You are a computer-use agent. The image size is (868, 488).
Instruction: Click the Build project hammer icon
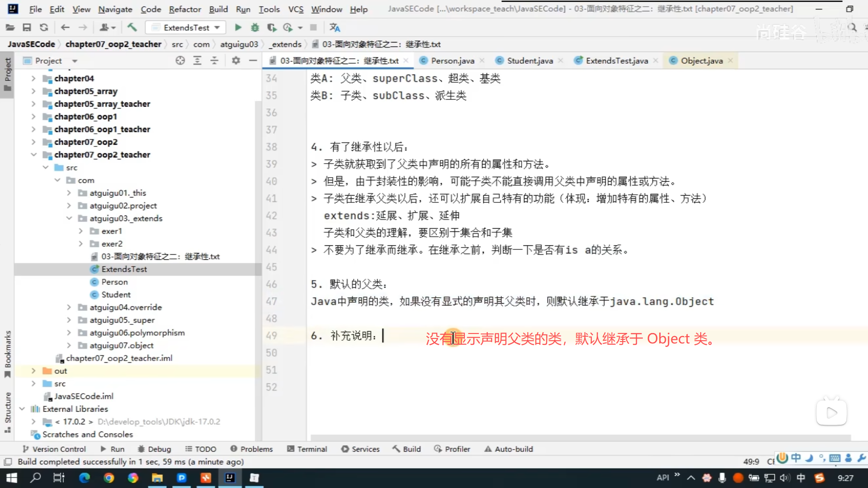132,28
